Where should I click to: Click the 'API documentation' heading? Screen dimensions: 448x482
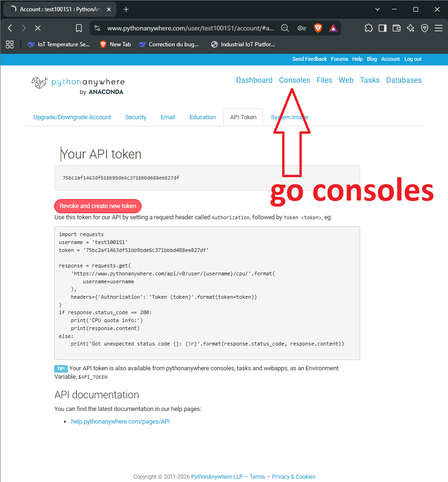click(x=97, y=395)
